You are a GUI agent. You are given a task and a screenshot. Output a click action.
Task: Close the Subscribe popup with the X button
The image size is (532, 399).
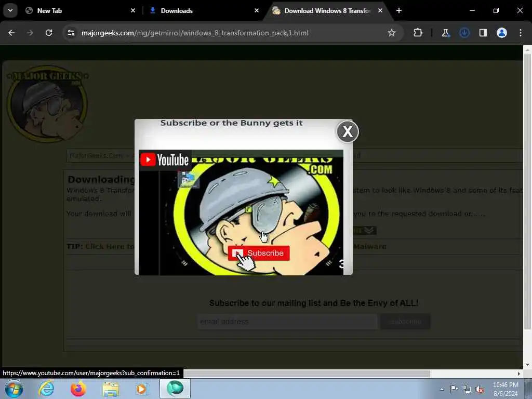click(x=348, y=131)
